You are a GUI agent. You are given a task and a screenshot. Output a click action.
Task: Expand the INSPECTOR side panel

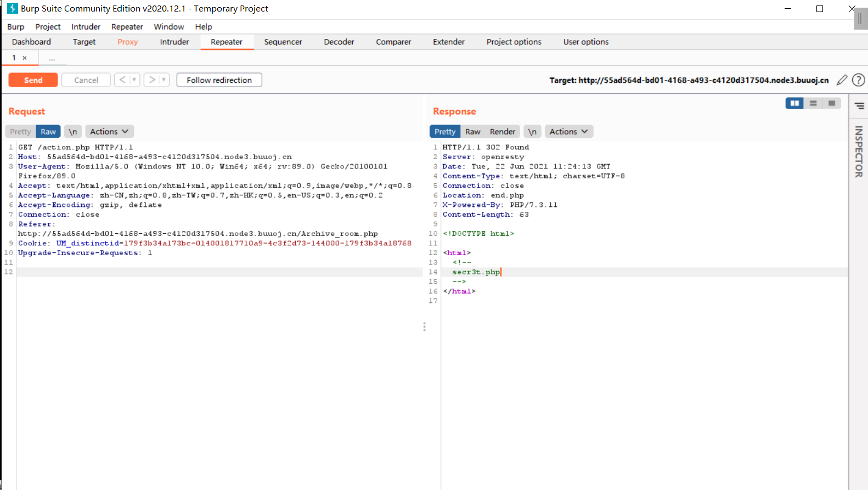[859, 152]
